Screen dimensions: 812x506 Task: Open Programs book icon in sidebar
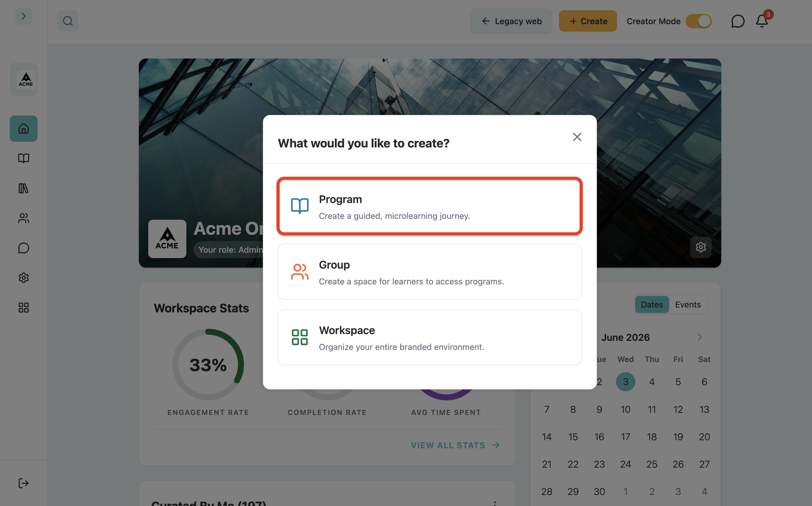pyautogui.click(x=23, y=158)
